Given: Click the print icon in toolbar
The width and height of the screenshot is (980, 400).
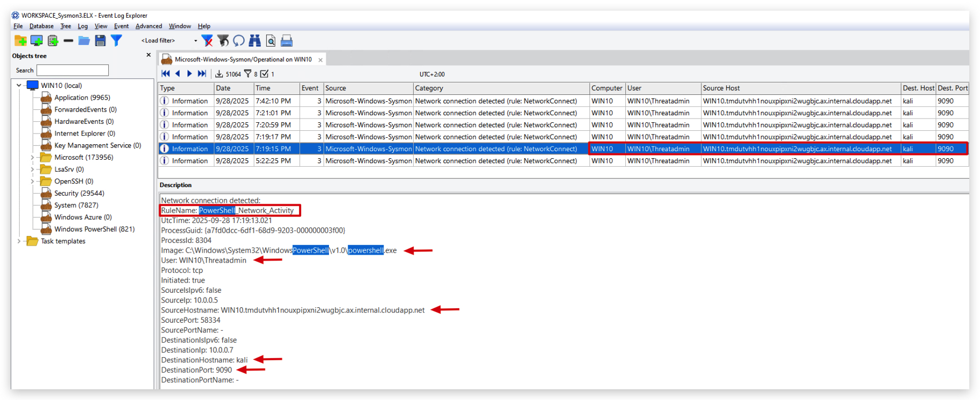Looking at the screenshot, I should [x=287, y=41].
